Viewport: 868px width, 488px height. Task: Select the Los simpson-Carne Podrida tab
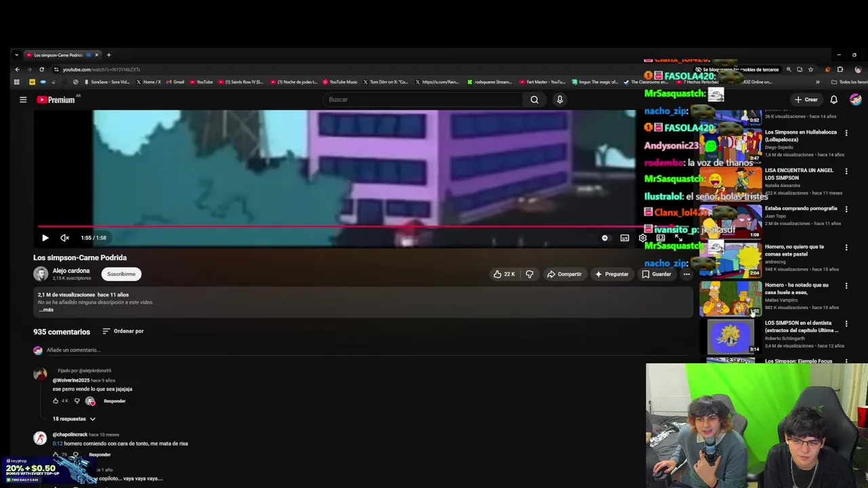pos(62,55)
